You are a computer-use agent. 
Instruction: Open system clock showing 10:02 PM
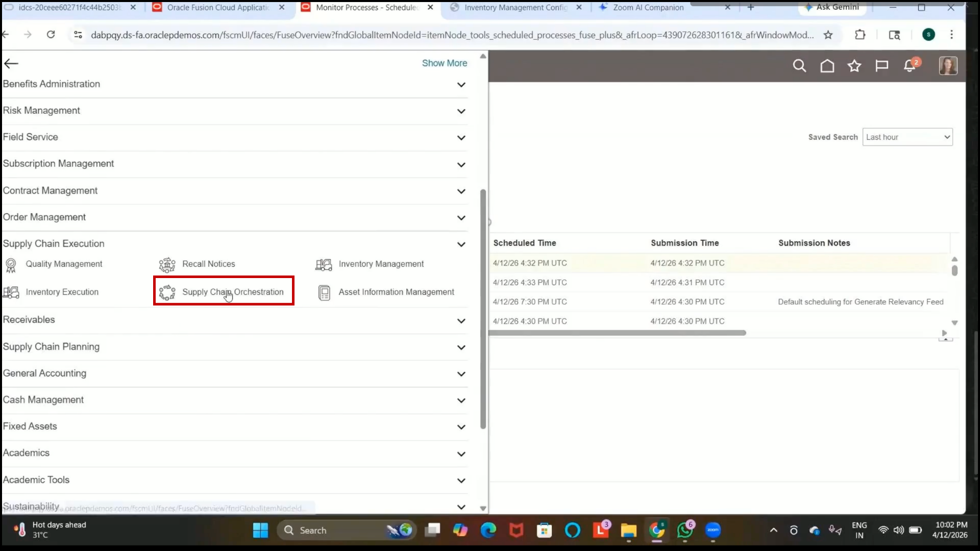(x=950, y=530)
